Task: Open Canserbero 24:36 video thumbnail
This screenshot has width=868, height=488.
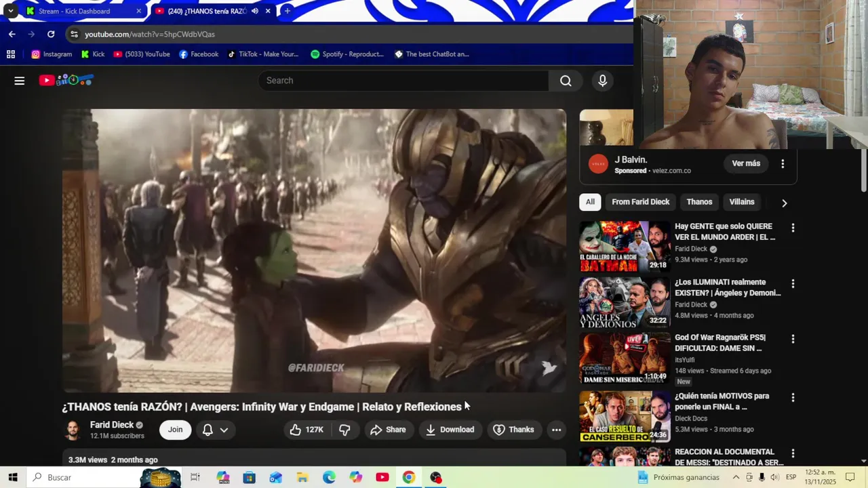Action: click(625, 416)
